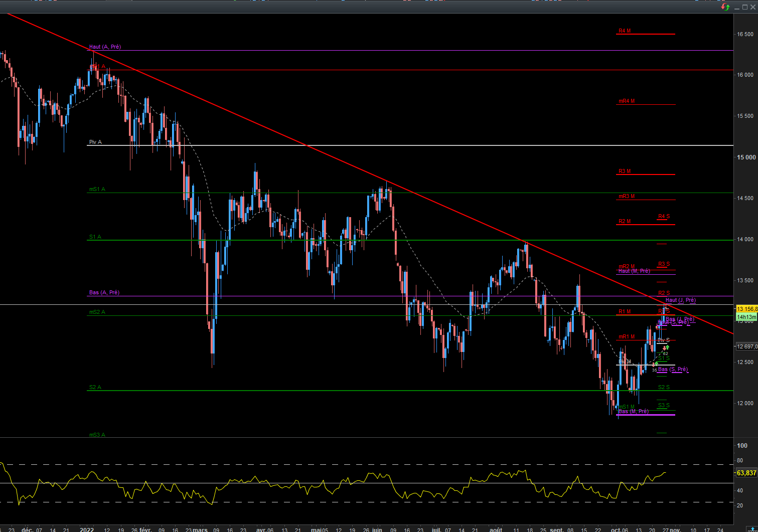The width and height of the screenshot is (758, 532).
Task: Select the 'Haut (A, Pré)' level label
Action: click(x=105, y=47)
